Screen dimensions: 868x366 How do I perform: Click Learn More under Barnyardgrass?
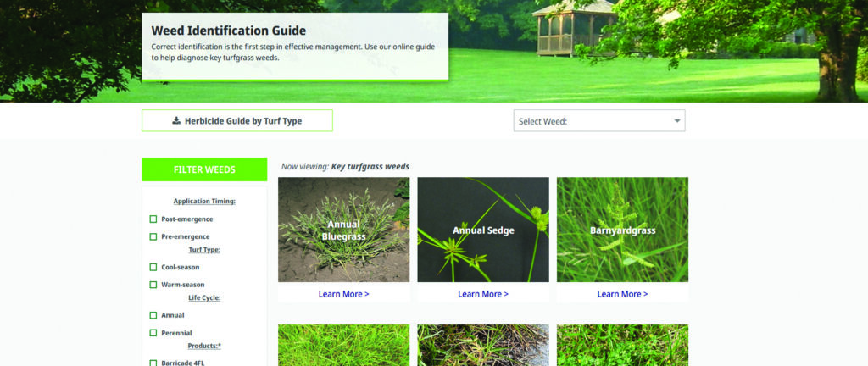coord(623,294)
